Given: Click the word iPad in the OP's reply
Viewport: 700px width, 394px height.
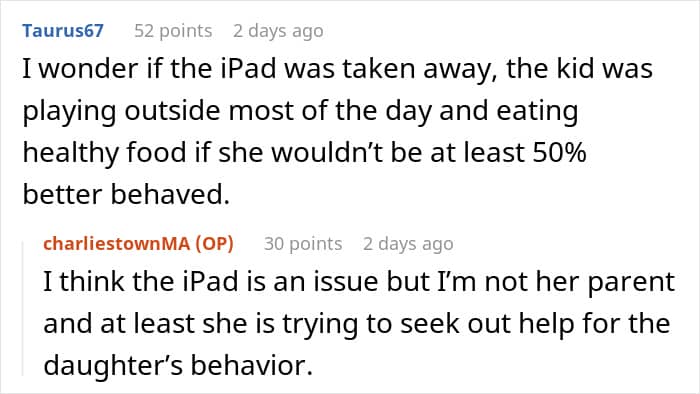Looking at the screenshot, I should point(210,282).
